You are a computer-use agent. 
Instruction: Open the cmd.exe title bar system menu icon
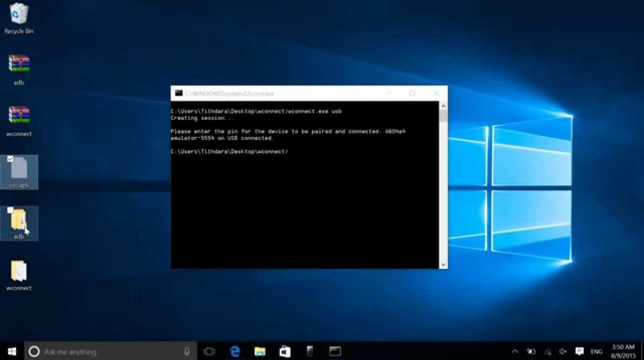pos(179,93)
